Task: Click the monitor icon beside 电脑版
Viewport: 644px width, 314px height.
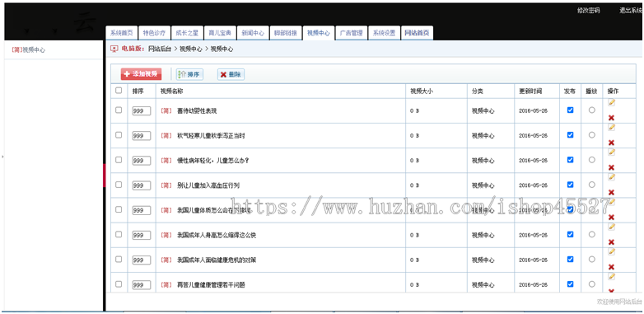Action: [x=114, y=49]
